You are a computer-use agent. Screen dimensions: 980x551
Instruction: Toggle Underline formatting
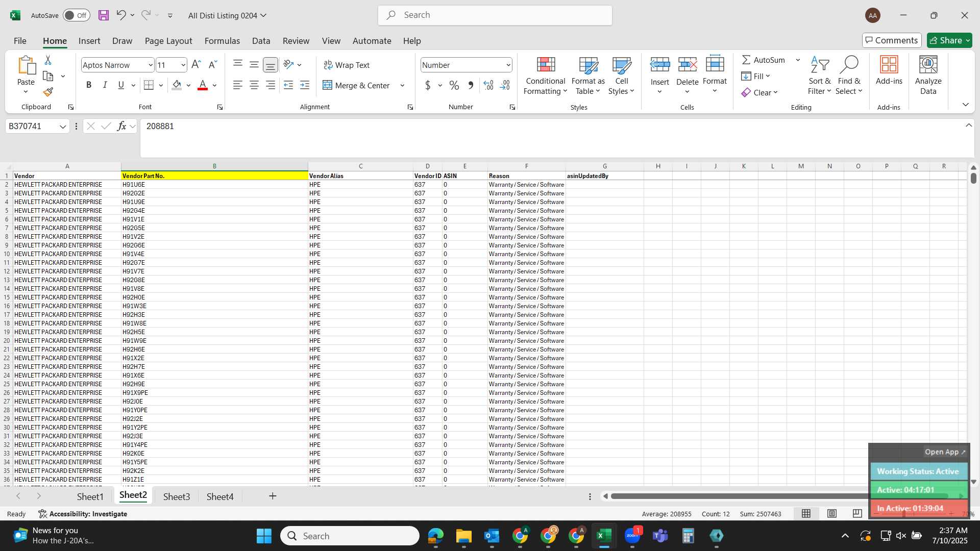pyautogui.click(x=121, y=85)
